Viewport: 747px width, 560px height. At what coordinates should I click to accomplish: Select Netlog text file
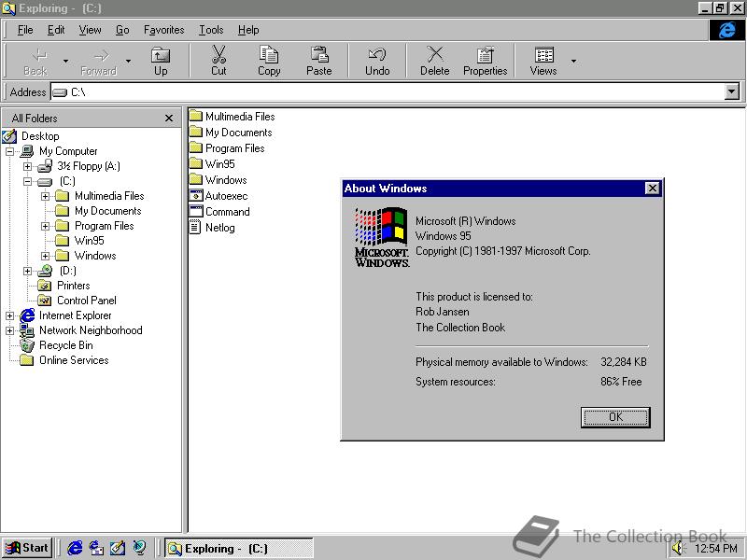(x=212, y=227)
